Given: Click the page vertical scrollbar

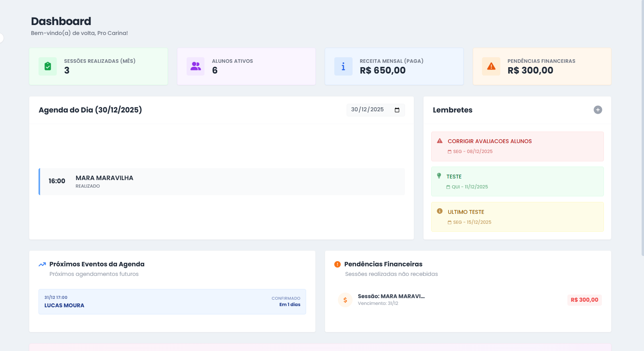Looking at the screenshot, I should click(x=642, y=127).
